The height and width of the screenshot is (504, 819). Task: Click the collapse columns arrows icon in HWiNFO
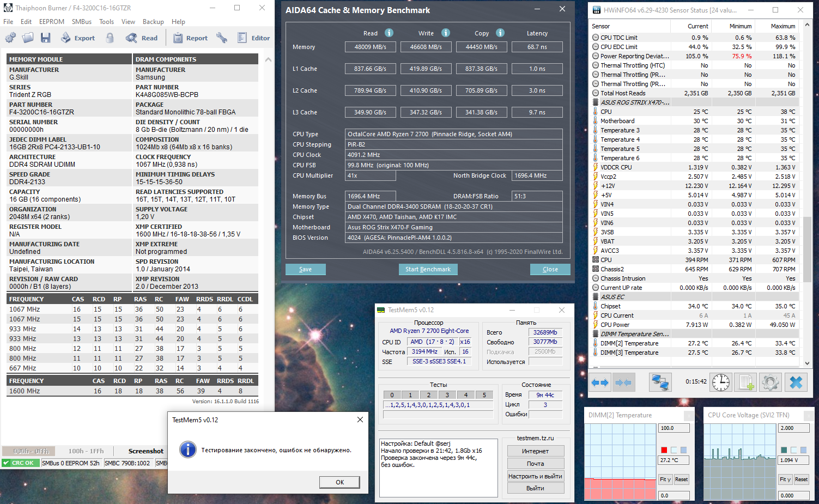623,382
